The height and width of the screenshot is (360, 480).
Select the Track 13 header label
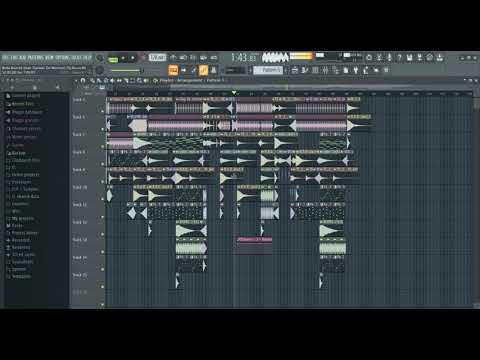(80, 240)
